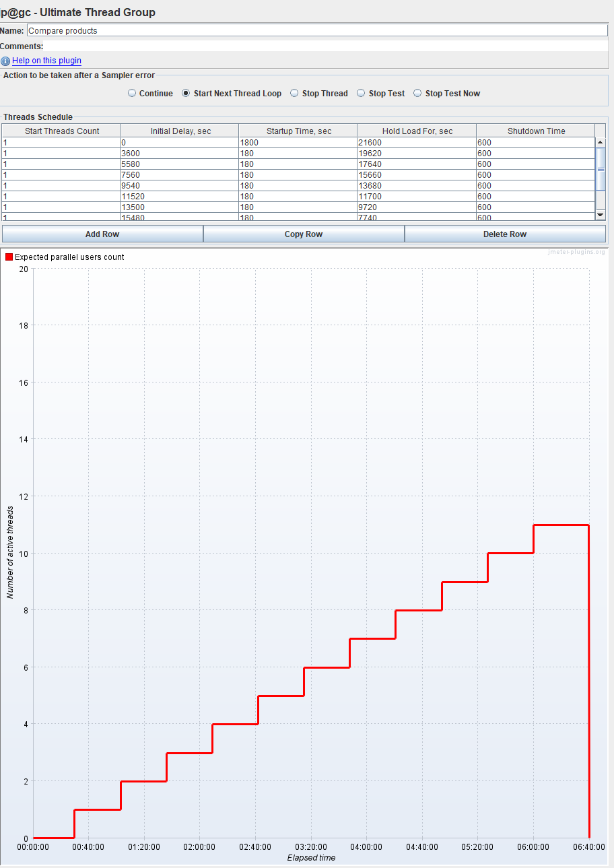614x868 pixels.
Task: Select the initial delay cell 11520
Action: point(180,197)
